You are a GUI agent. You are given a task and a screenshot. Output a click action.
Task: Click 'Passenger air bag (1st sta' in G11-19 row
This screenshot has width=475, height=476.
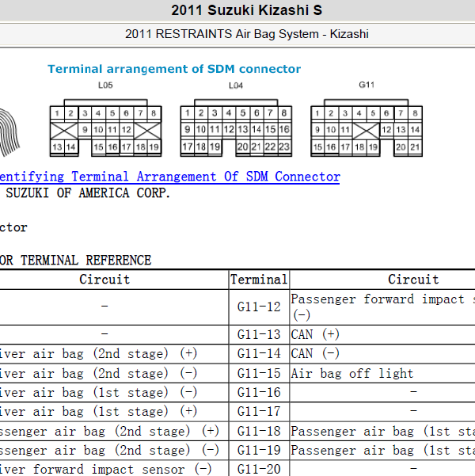click(382, 450)
